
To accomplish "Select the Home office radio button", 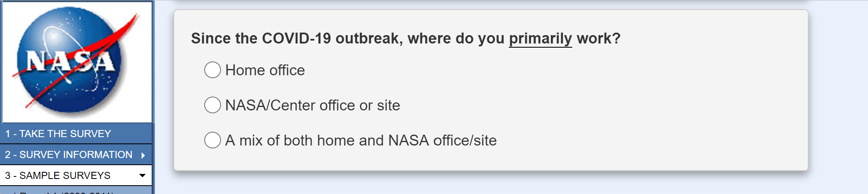I will pos(212,70).
